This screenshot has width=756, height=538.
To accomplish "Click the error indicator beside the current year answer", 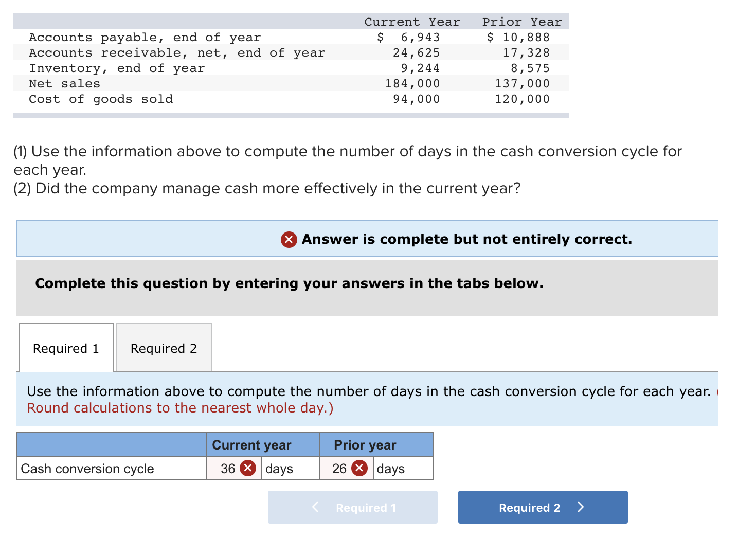I will coord(248,468).
